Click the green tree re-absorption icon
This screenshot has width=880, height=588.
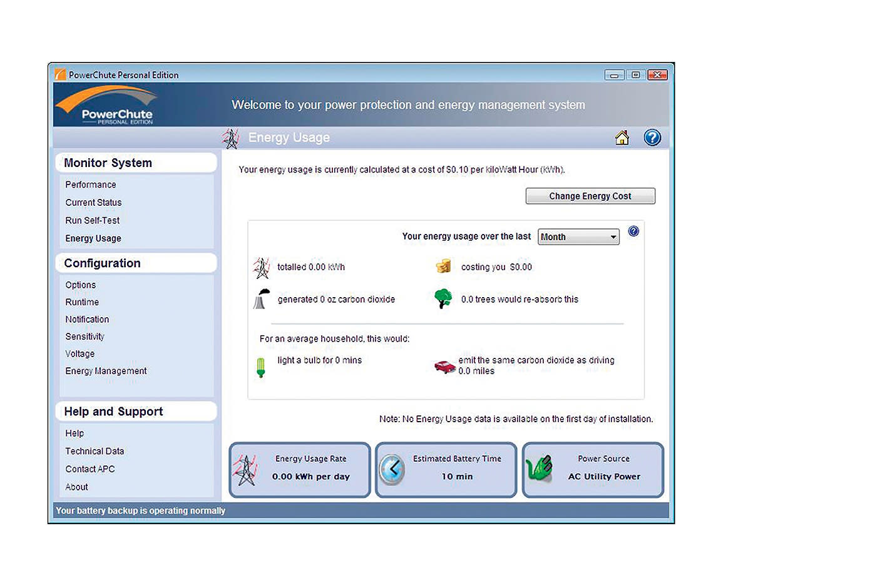click(443, 299)
